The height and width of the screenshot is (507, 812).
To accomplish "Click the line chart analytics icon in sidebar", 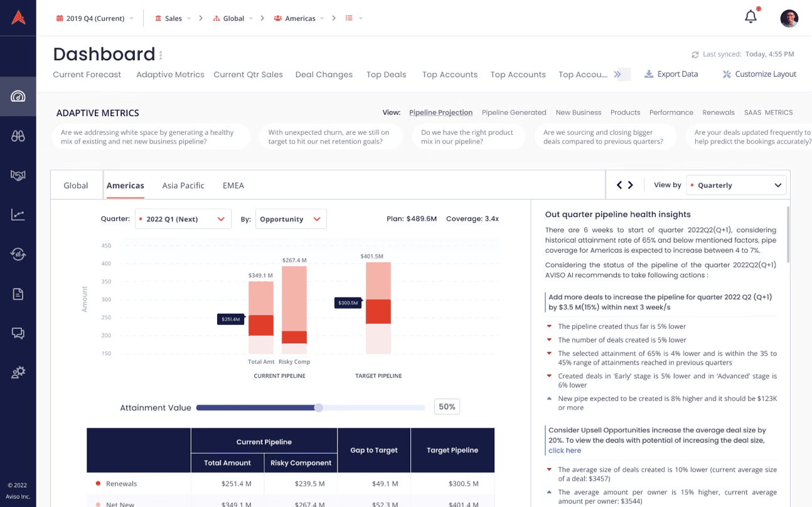I will 18,215.
